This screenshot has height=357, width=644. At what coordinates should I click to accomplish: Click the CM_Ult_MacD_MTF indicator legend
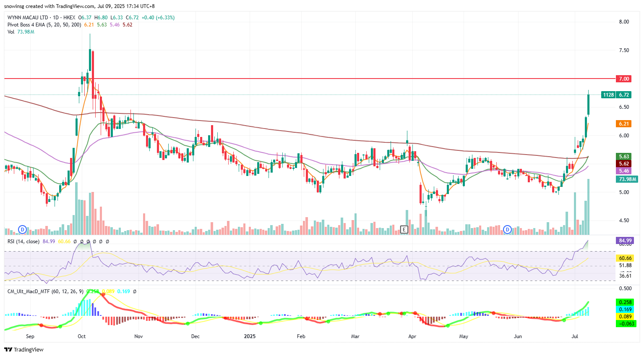[x=45, y=291]
